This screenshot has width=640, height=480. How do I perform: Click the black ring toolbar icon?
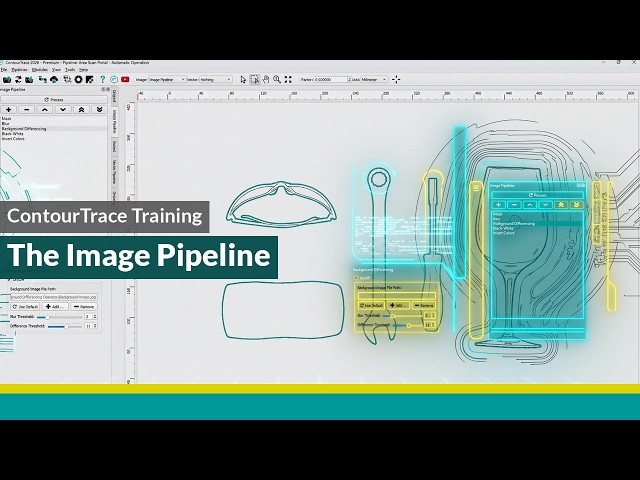pos(78,80)
